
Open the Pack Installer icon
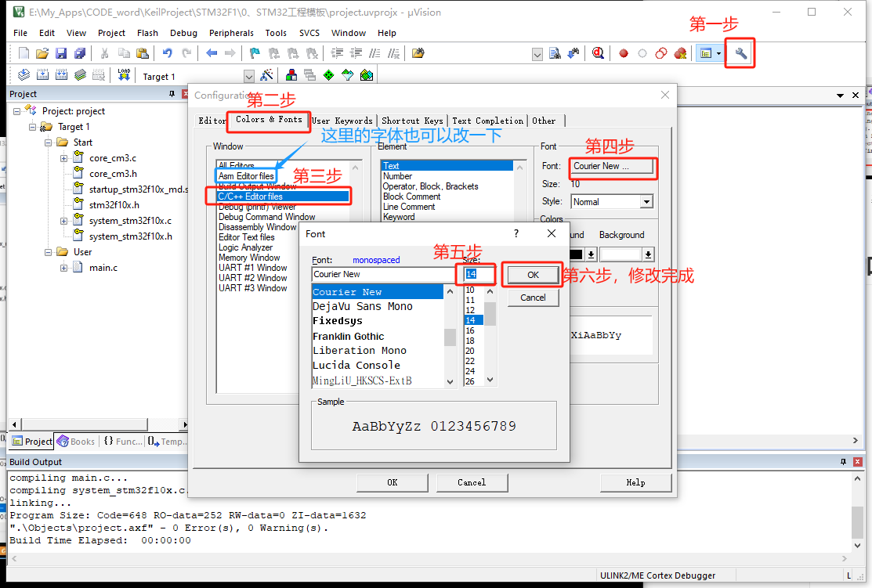pos(367,75)
